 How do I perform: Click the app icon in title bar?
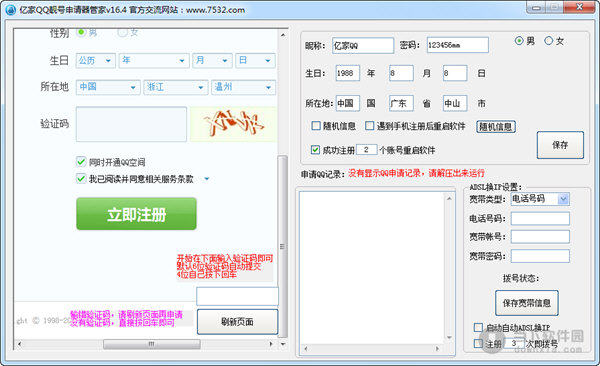point(10,10)
